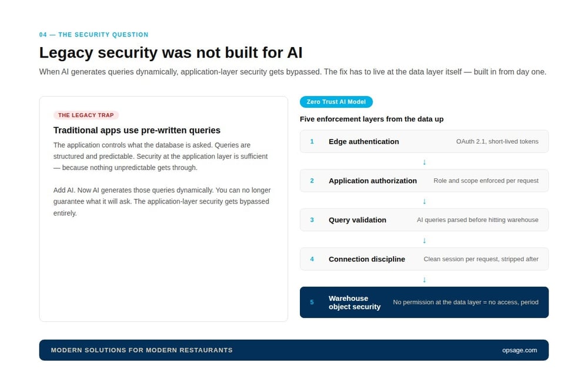Screen dimensions: 588x392
Task: Click down arrow below Connection discipline
Action: click(x=424, y=280)
